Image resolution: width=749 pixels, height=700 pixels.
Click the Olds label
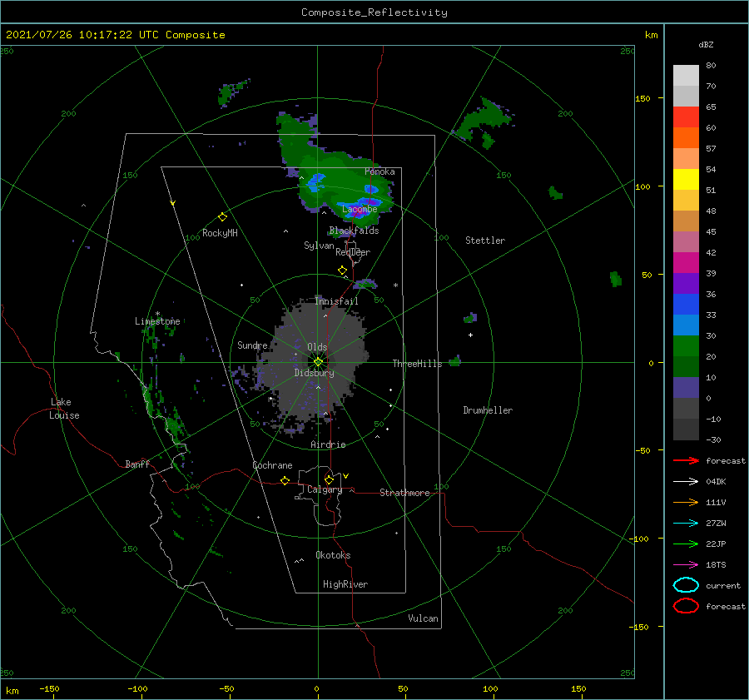click(317, 347)
